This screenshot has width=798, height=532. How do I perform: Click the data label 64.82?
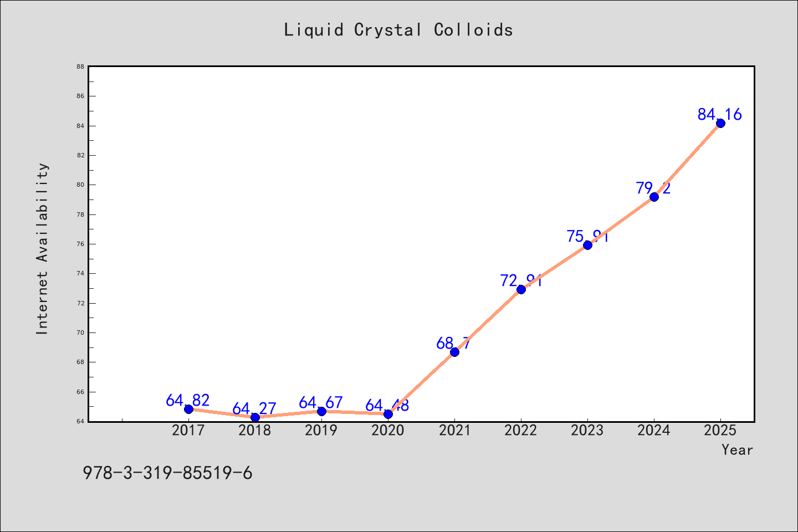click(x=188, y=400)
